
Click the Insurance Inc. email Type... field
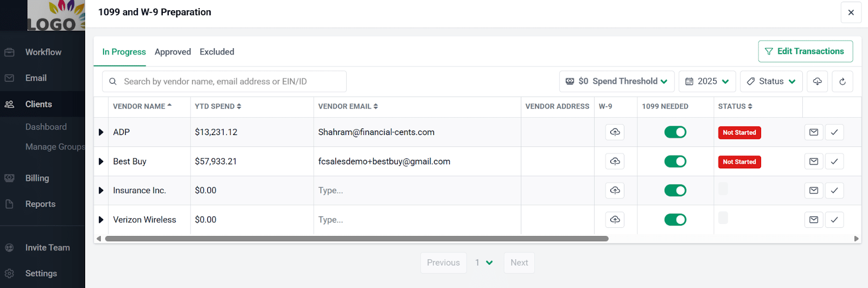point(417,190)
